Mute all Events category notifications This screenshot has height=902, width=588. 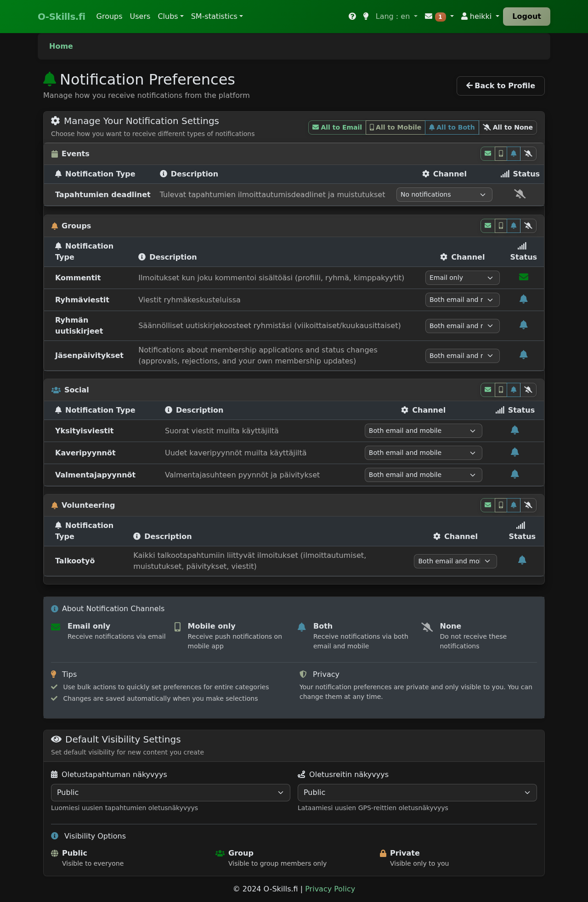(528, 153)
